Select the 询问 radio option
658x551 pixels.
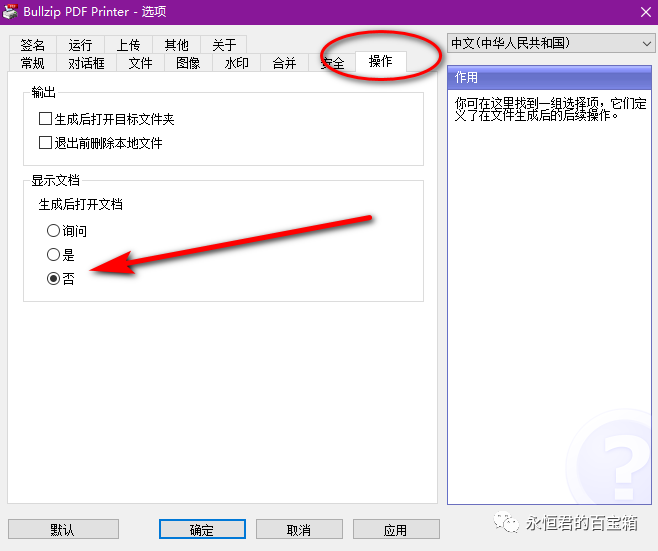pos(53,231)
